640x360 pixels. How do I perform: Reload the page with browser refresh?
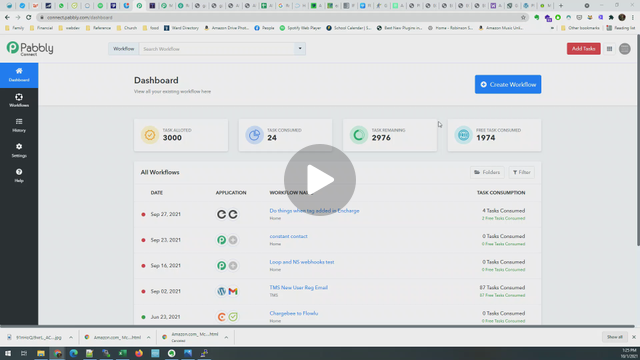click(29, 18)
